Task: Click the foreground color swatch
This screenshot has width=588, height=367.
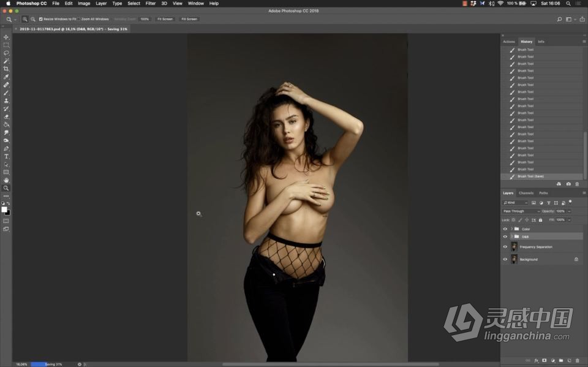Action: point(4,210)
